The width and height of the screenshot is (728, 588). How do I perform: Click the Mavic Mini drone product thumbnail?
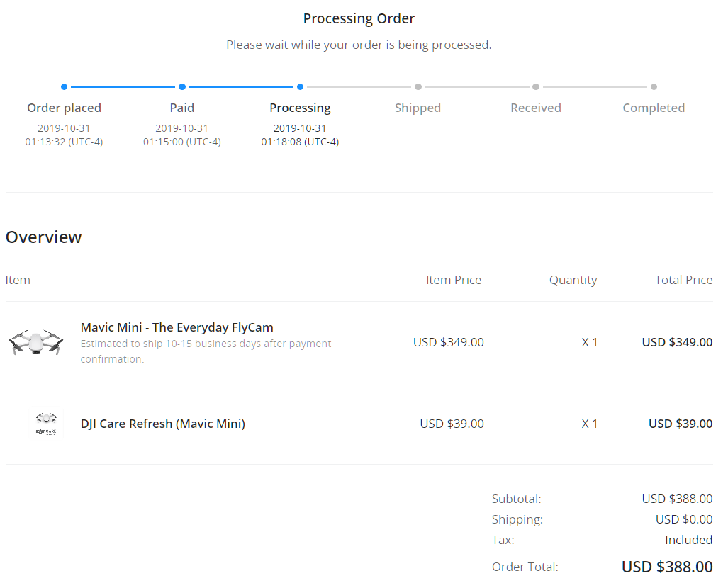pos(35,342)
